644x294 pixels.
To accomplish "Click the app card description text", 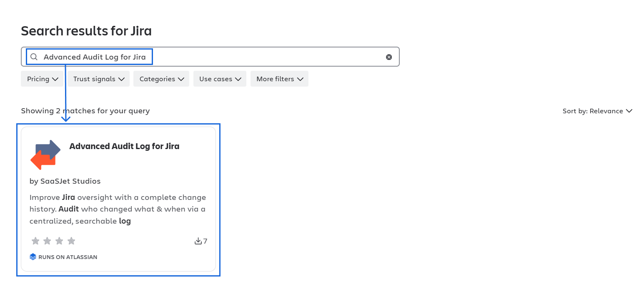I will [118, 209].
